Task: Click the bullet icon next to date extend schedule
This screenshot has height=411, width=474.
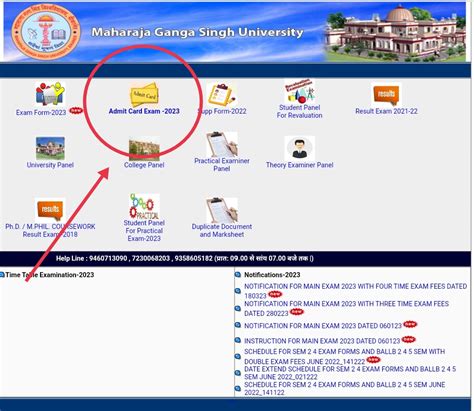Action: click(237, 373)
